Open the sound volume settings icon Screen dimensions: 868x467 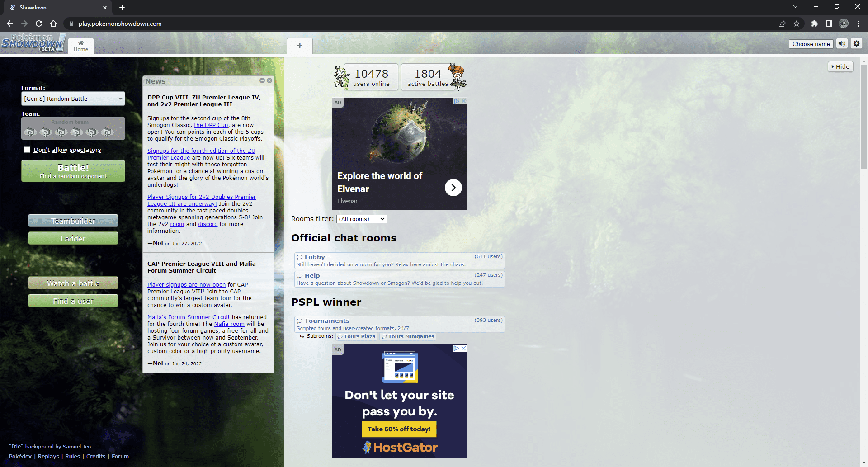(842, 44)
